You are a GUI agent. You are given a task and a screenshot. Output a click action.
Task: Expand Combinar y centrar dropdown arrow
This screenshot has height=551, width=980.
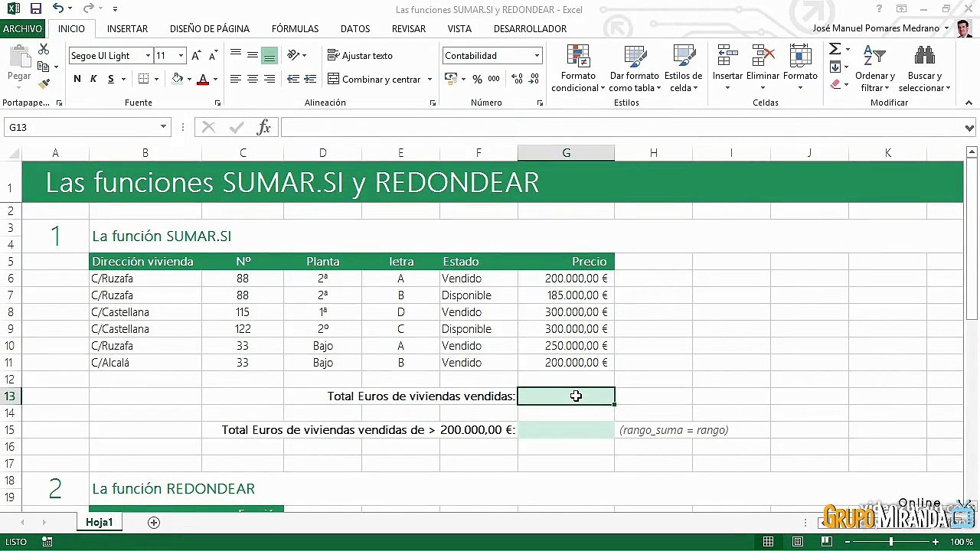tap(430, 79)
